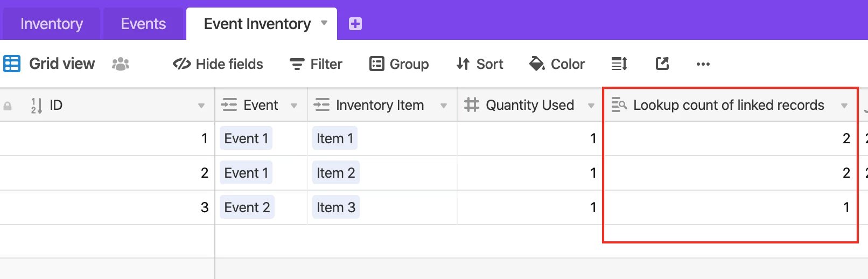Click the Sort button
Screen dimensions: 868x279
[x=480, y=64]
